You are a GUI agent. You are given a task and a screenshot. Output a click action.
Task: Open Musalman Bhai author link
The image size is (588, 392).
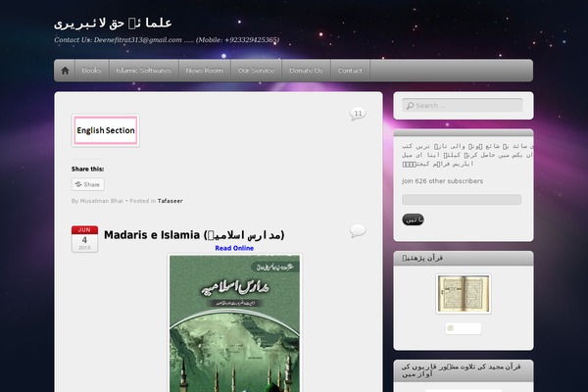102,201
